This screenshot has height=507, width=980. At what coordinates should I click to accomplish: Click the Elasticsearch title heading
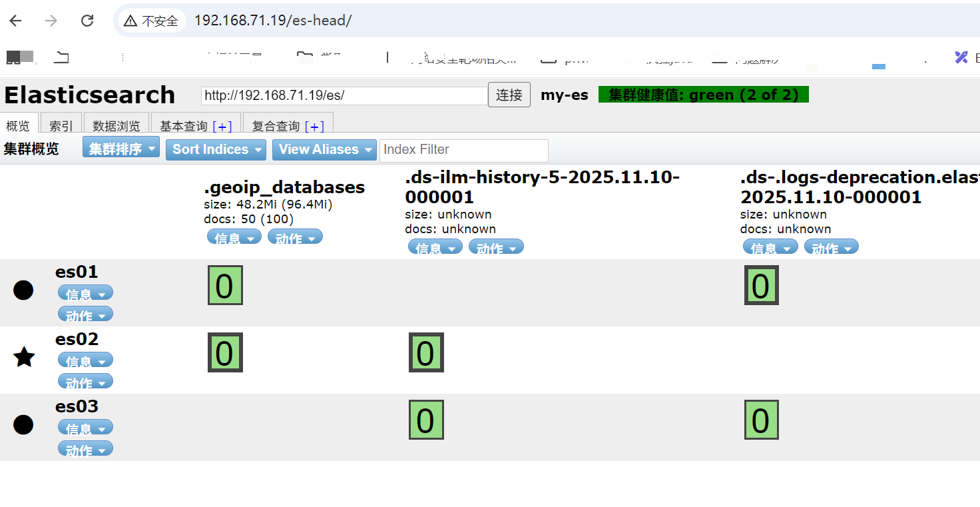[89, 95]
